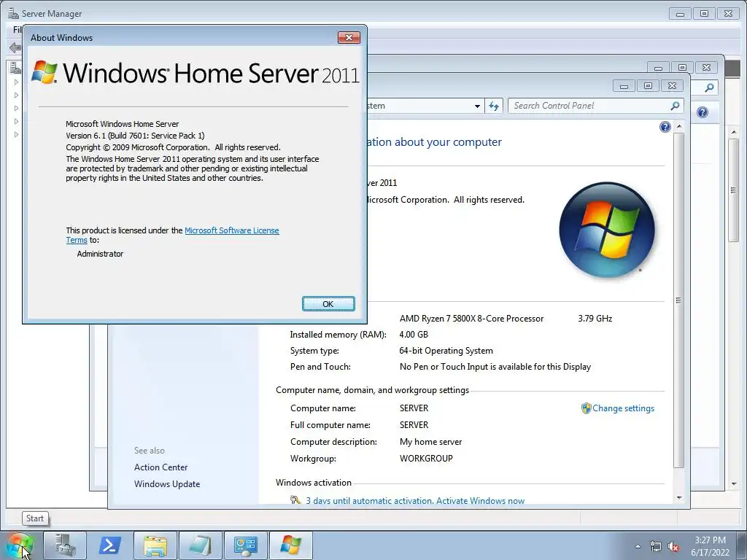Viewport: 747px width, 560px height.
Task: Click the help icon in the middle window
Action: [x=703, y=112]
